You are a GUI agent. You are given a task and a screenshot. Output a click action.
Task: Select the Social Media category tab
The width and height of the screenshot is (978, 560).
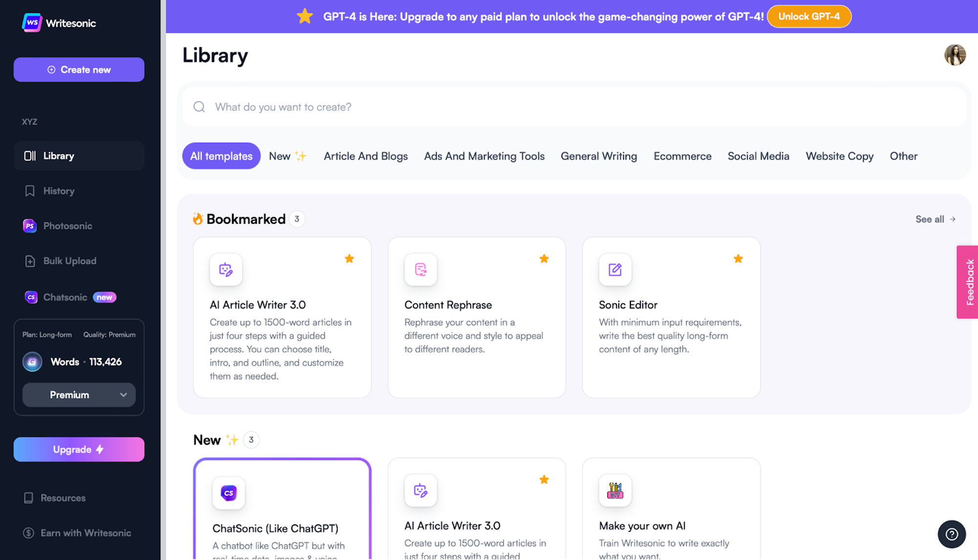pyautogui.click(x=758, y=156)
